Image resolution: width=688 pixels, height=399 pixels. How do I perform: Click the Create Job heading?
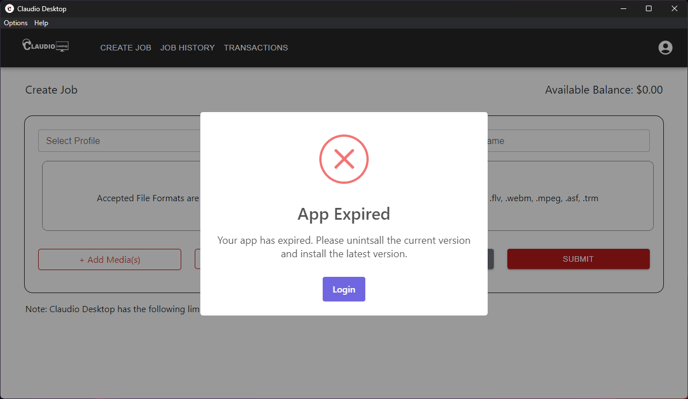pos(51,90)
